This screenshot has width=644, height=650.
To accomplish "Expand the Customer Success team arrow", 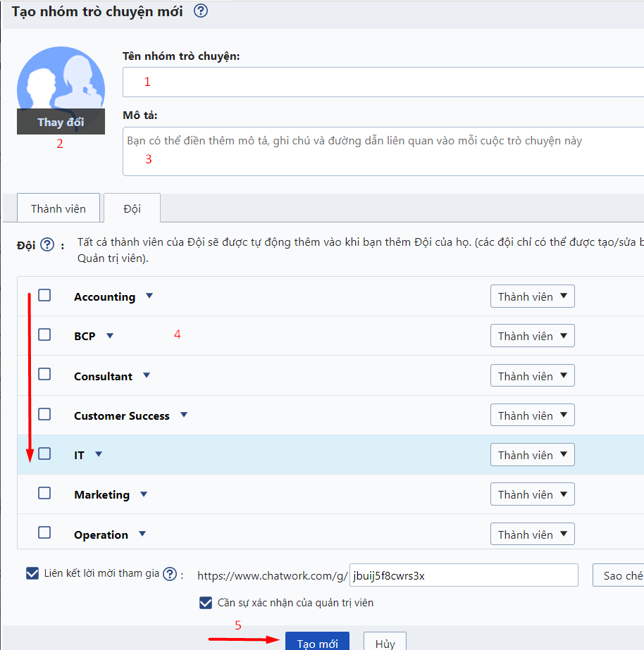I will pyautogui.click(x=184, y=415).
